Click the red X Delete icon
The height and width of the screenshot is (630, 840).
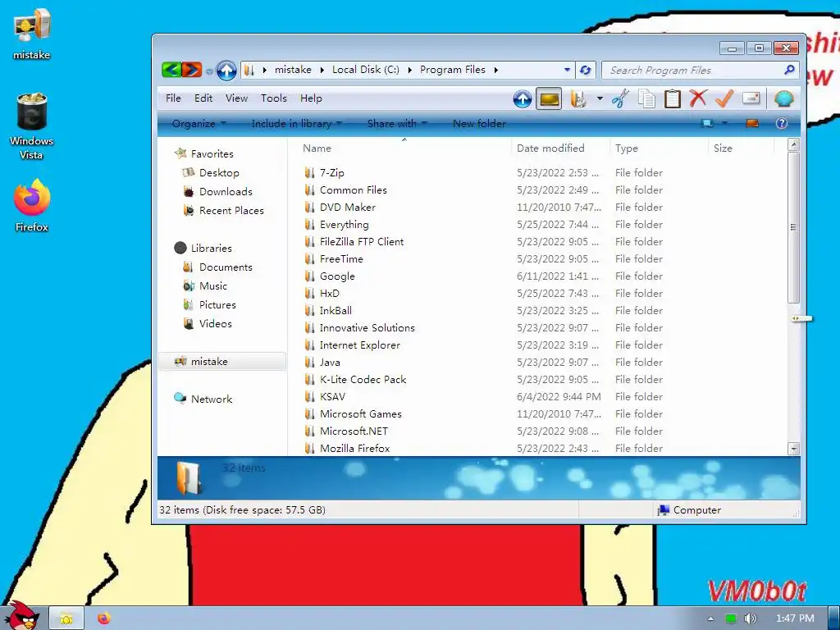click(698, 98)
